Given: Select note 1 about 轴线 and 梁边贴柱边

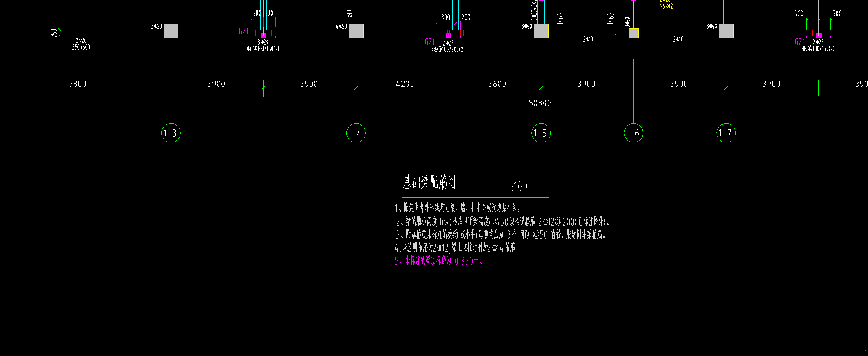Looking at the screenshot, I should pyautogui.click(x=458, y=208).
